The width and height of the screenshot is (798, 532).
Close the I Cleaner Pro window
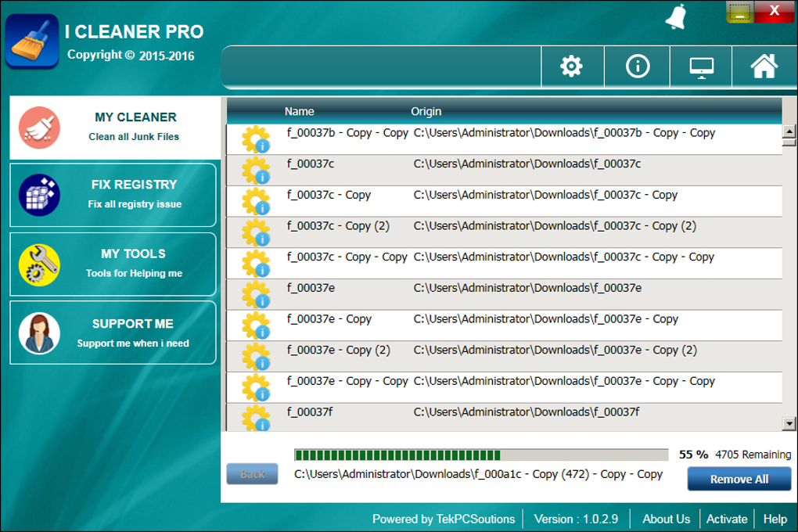[x=774, y=11]
